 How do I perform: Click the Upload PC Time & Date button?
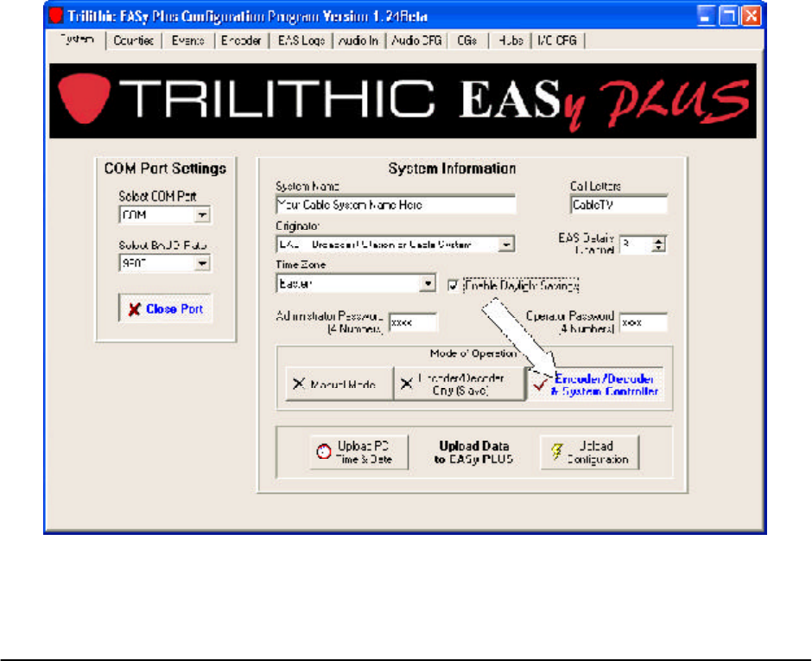[358, 452]
